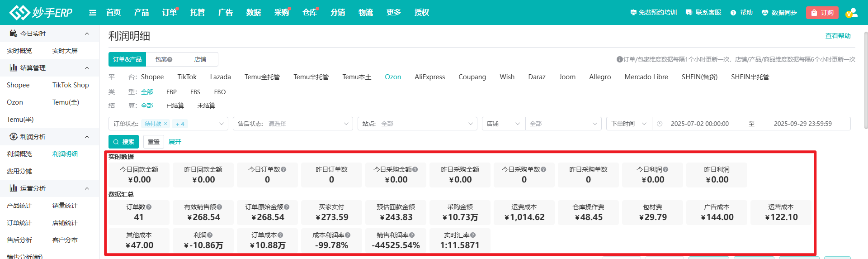Click help icon beside 今日采购单数

click(543, 169)
